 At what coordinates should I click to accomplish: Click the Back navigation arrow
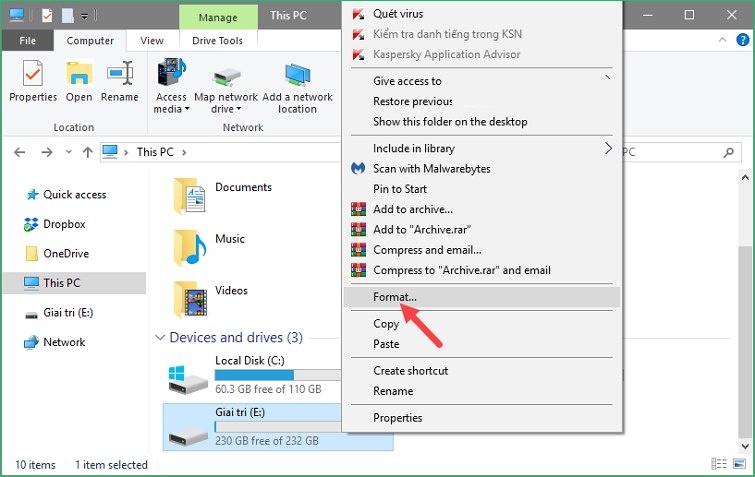[21, 152]
